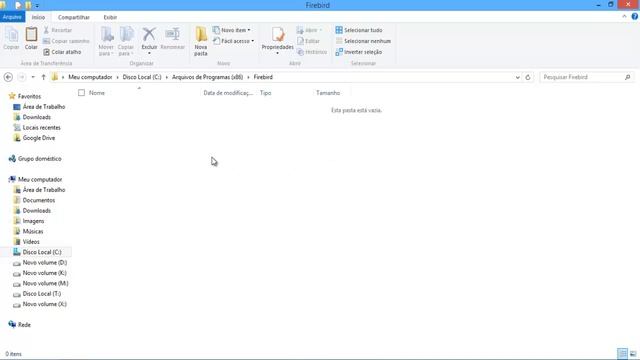Click Selecionar nenhum
The height and width of the screenshot is (360, 640).
click(x=363, y=41)
